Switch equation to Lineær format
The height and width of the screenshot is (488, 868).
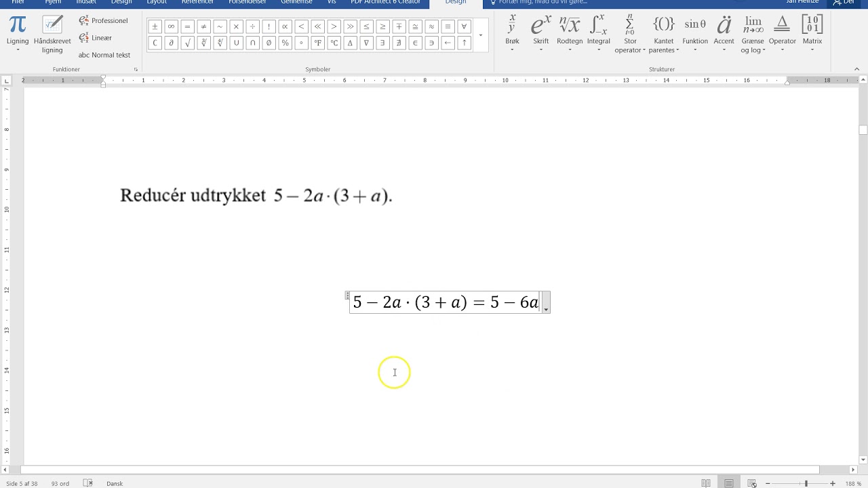95,38
